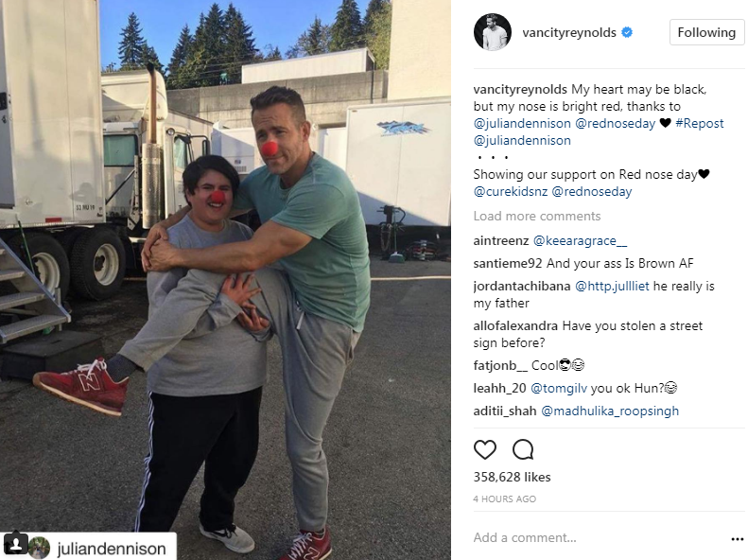Click the 4 HOURS AGO timestamp

505,499
